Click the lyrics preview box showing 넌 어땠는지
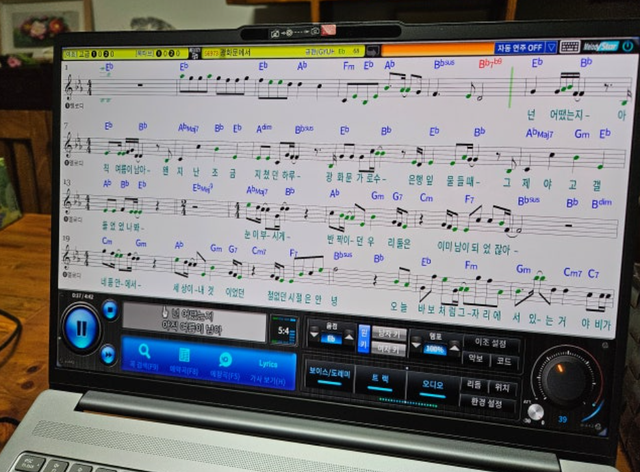640x472 pixels. click(x=193, y=322)
